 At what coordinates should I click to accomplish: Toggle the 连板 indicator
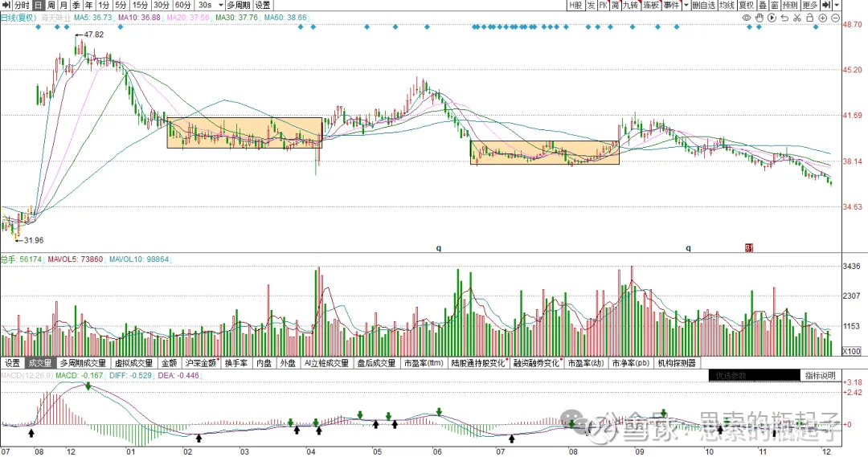tap(651, 5)
